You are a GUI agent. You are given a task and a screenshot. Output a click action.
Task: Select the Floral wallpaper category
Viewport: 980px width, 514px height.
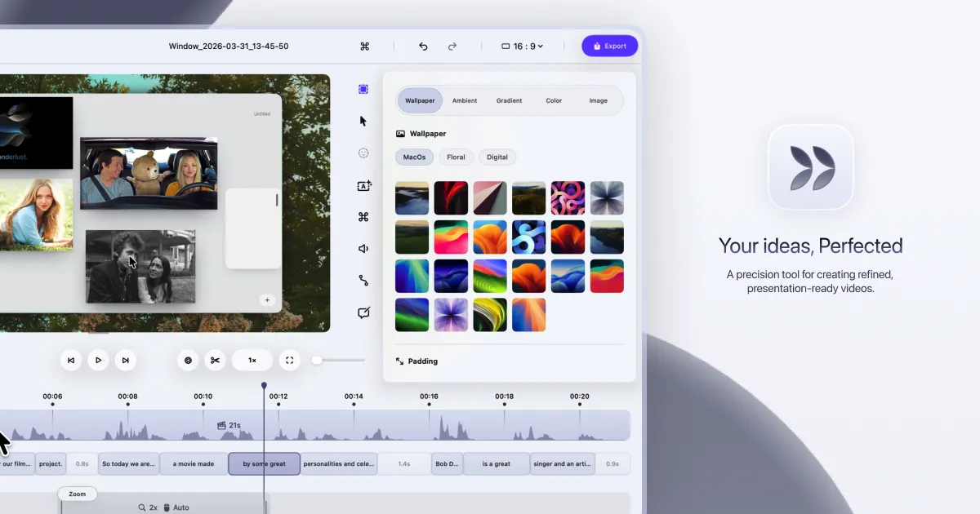coord(456,157)
